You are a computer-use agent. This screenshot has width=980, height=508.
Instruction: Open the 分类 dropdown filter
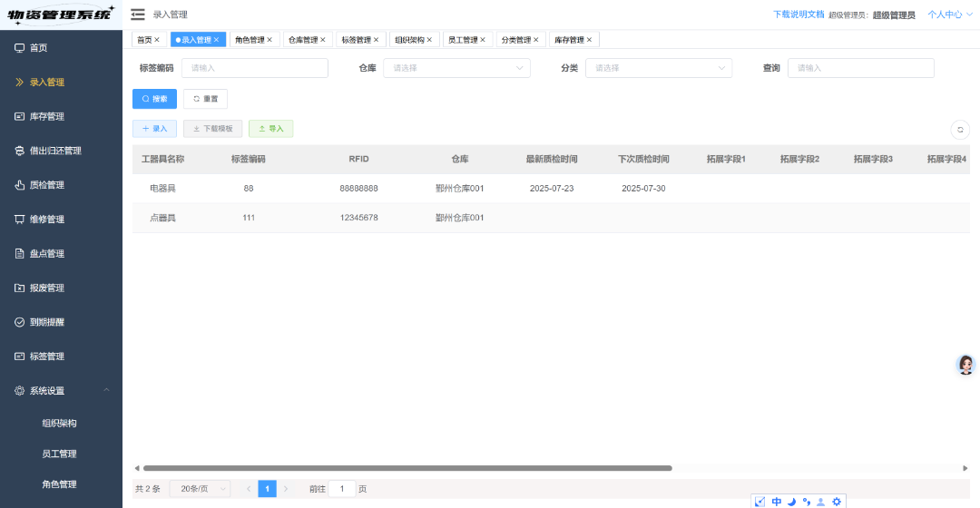click(658, 68)
